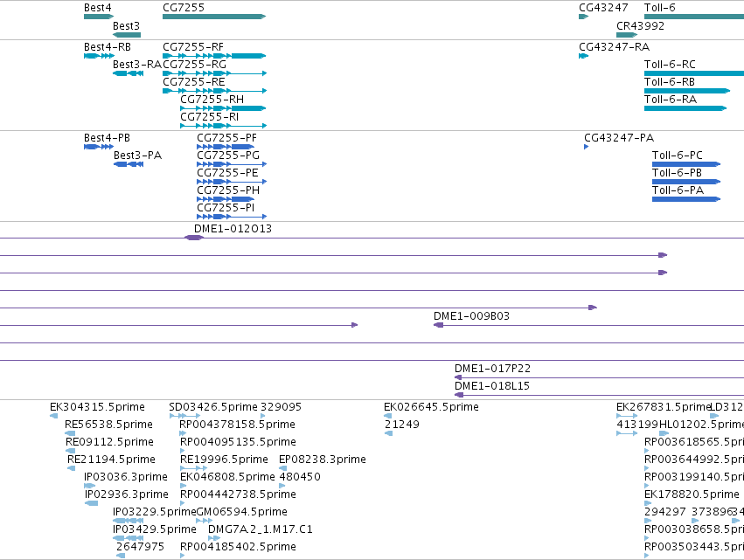Click the 329095 EST marker

point(263,416)
